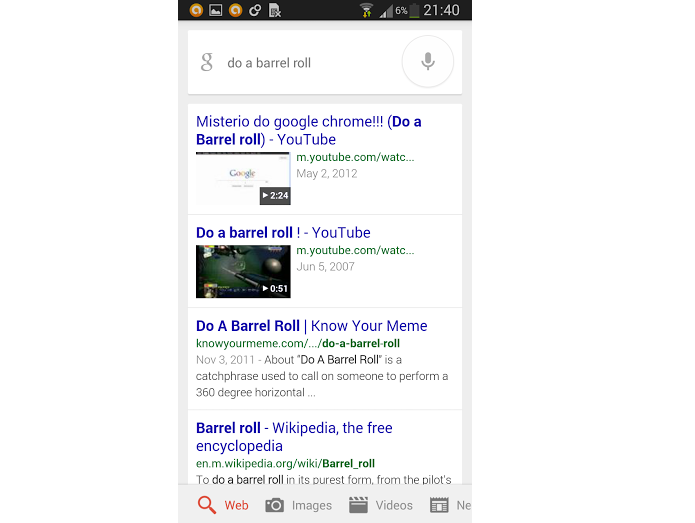Tap the newspaper icon for News
This screenshot has height=523, width=695.
tap(439, 505)
